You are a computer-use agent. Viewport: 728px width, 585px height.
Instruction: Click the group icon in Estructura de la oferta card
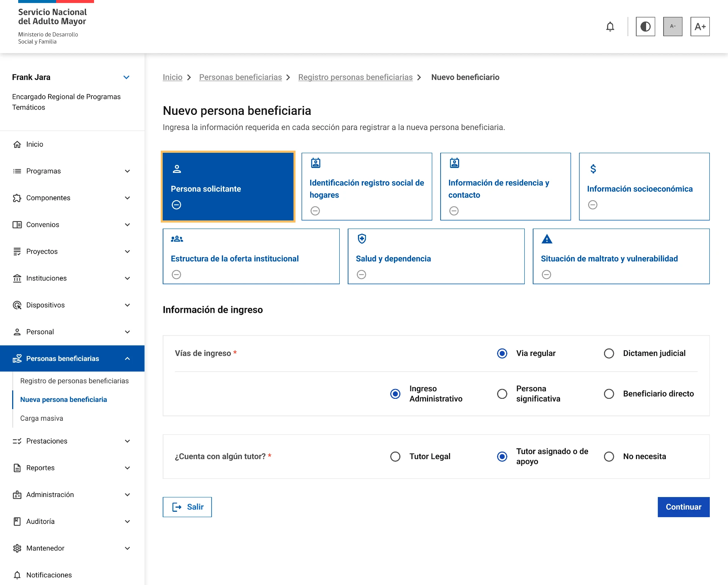point(177,239)
